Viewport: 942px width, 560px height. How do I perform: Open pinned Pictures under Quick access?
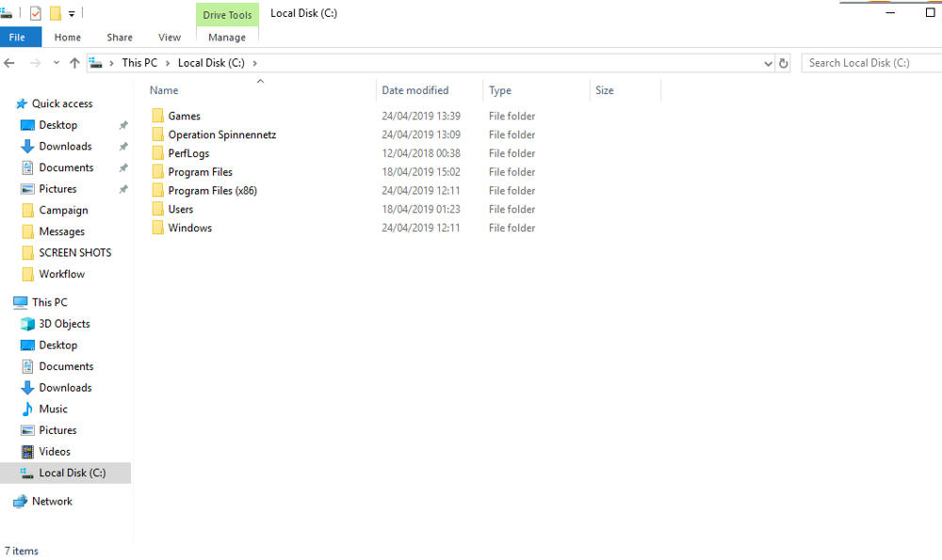pyautogui.click(x=57, y=189)
